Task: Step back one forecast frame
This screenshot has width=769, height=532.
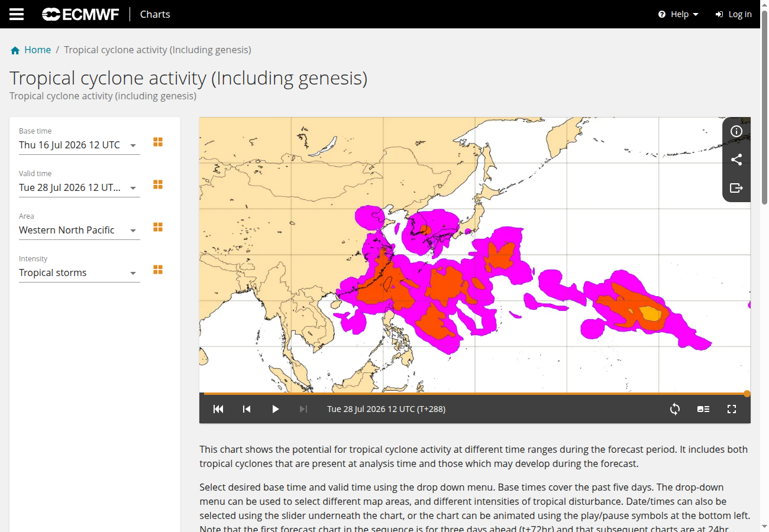Action: [247, 409]
